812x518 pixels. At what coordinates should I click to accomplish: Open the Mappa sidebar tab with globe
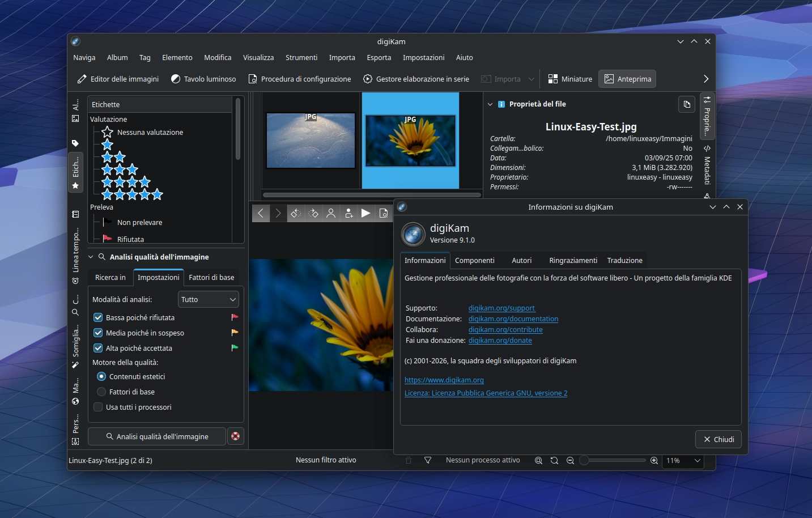tap(75, 392)
